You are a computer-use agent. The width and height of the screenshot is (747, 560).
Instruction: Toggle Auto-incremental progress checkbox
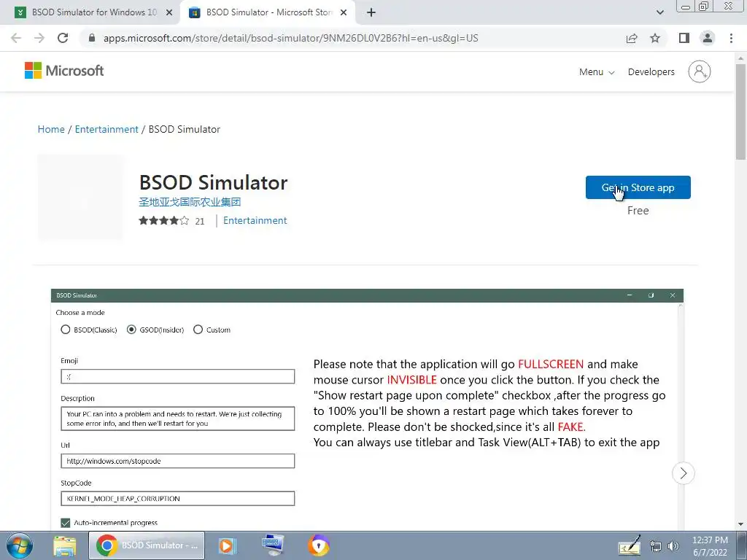pos(65,523)
